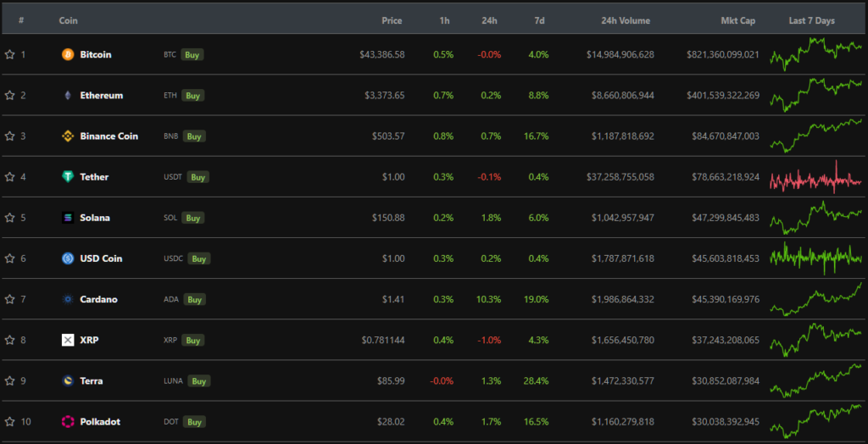The height and width of the screenshot is (444, 868).
Task: Open Tether's red 7-day sparkline chart
Action: tap(815, 177)
